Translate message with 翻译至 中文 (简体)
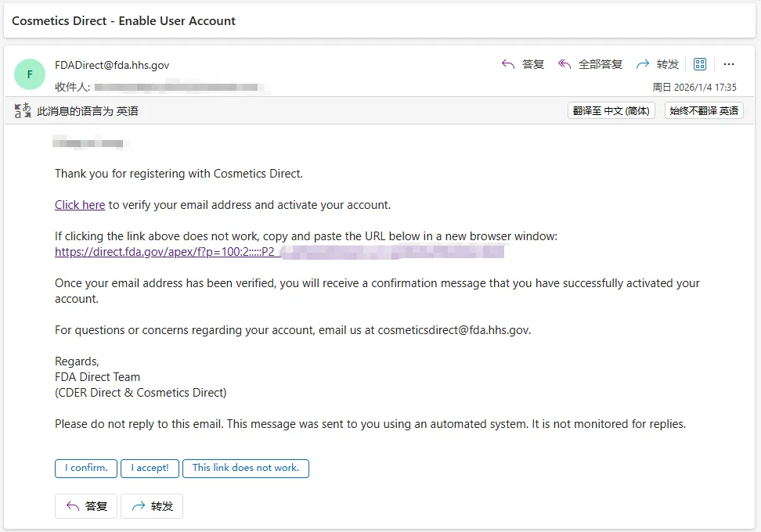 click(x=611, y=111)
